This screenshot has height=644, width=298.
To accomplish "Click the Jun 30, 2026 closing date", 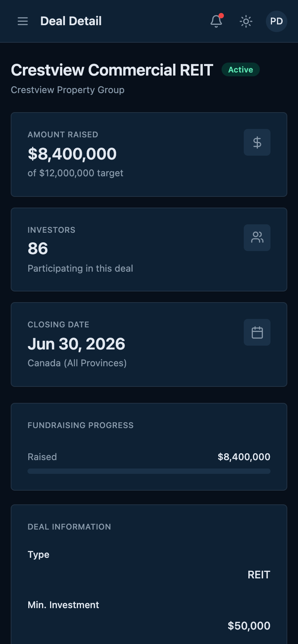I will click(x=76, y=344).
